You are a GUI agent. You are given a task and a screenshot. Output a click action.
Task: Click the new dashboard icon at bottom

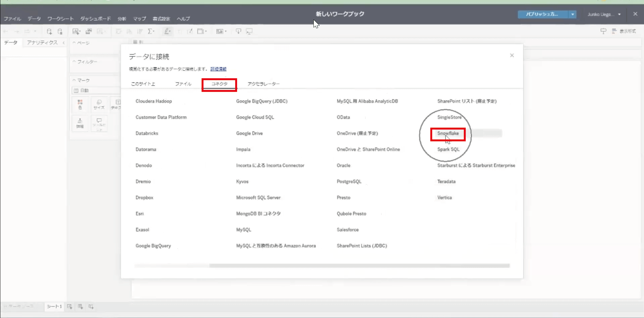point(80,307)
